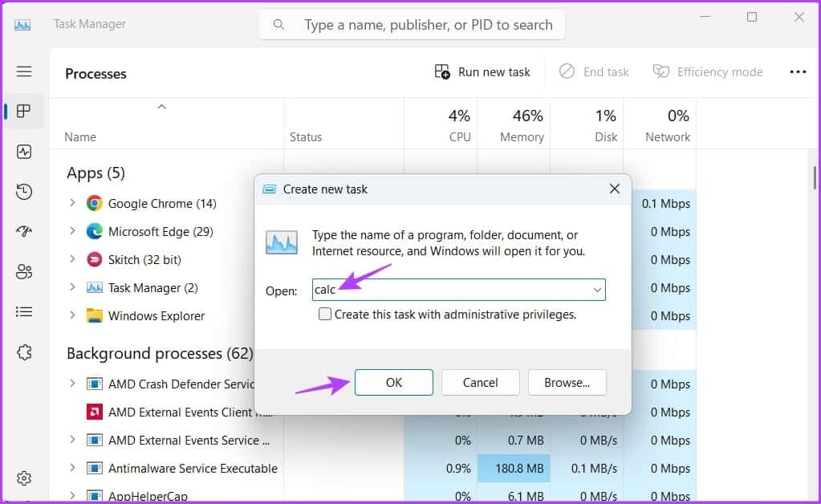Expand the Microsoft Edge process group

coord(72,231)
